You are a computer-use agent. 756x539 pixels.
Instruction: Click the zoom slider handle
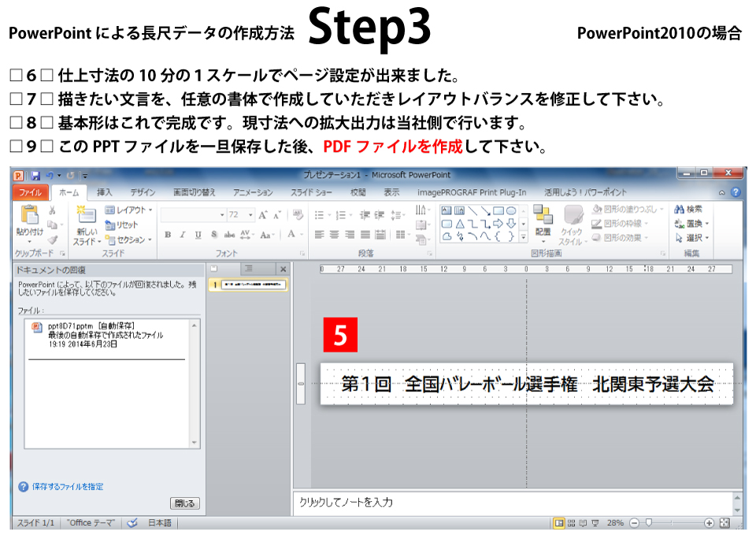(649, 522)
